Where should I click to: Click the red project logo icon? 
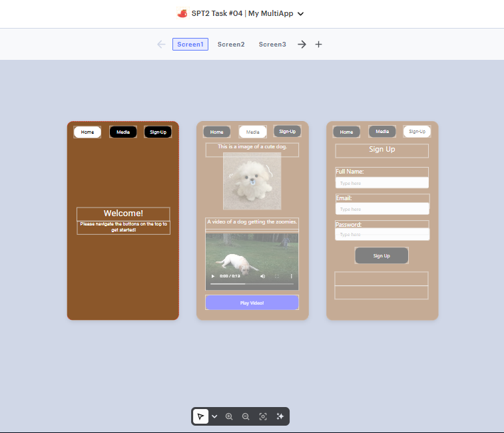coord(182,13)
